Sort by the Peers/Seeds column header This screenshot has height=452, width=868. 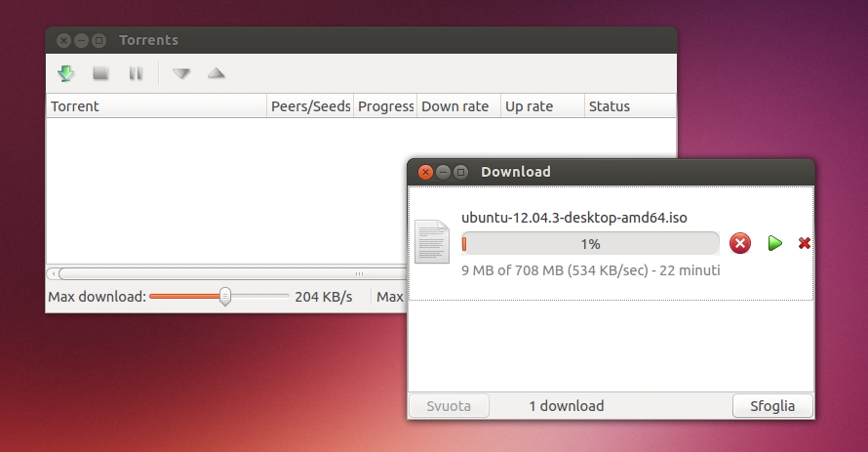click(x=310, y=105)
